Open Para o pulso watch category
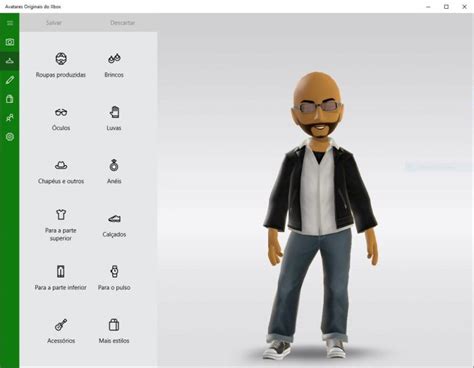Viewport: 474px width, 368px height. pos(114,278)
